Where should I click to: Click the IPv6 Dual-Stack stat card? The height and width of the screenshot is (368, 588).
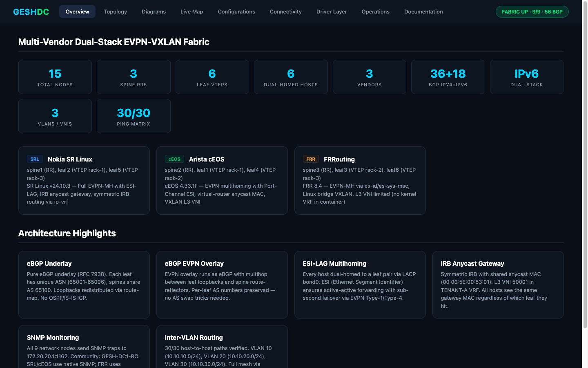[527, 77]
